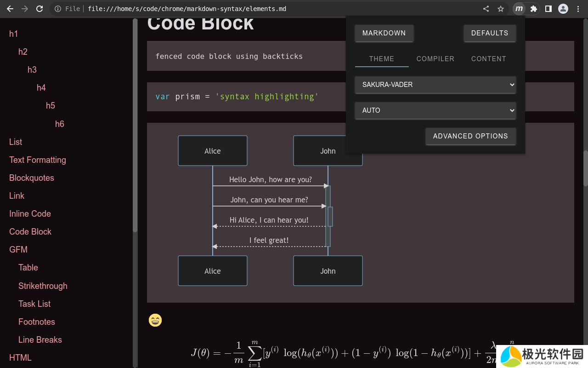Click the Markdown Viewer extension icon

pos(519,9)
